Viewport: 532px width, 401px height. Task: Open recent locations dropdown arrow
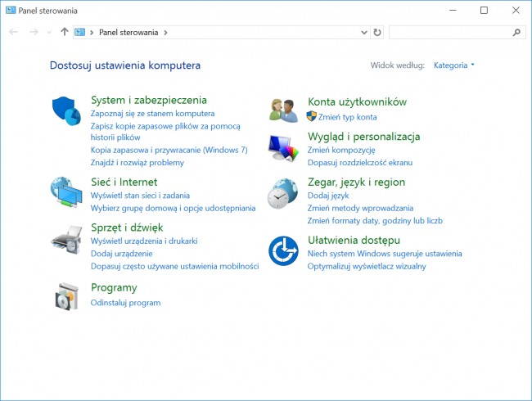49,33
